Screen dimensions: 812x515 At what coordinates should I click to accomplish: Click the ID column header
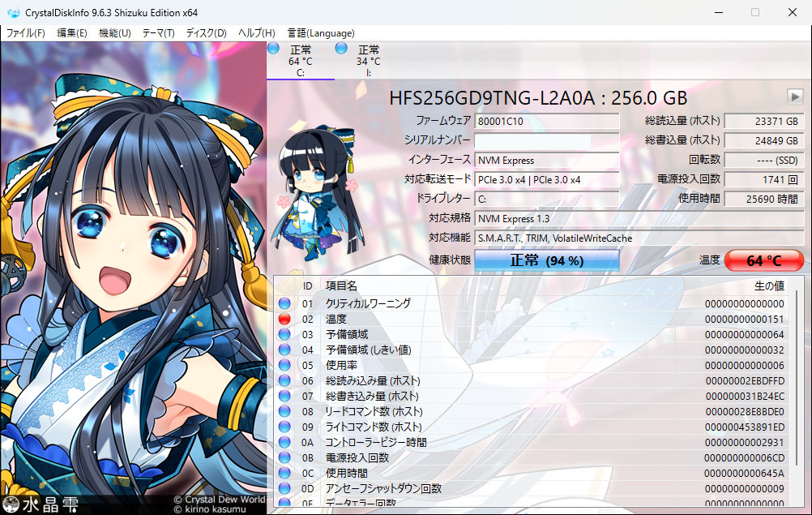pyautogui.click(x=308, y=286)
